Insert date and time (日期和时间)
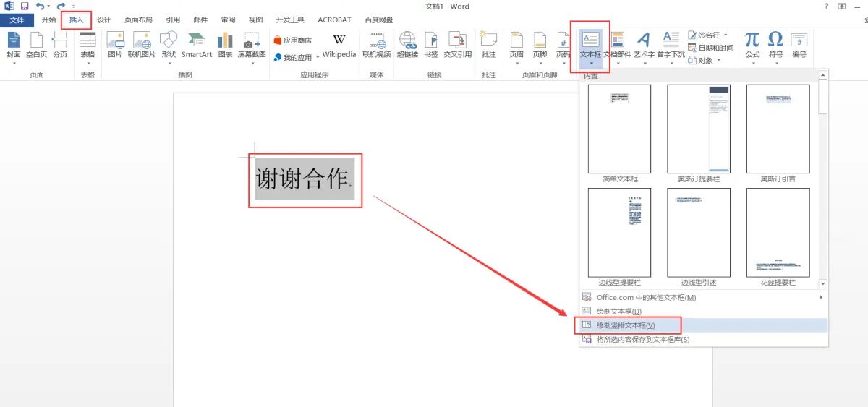The image size is (868, 407). coord(710,48)
